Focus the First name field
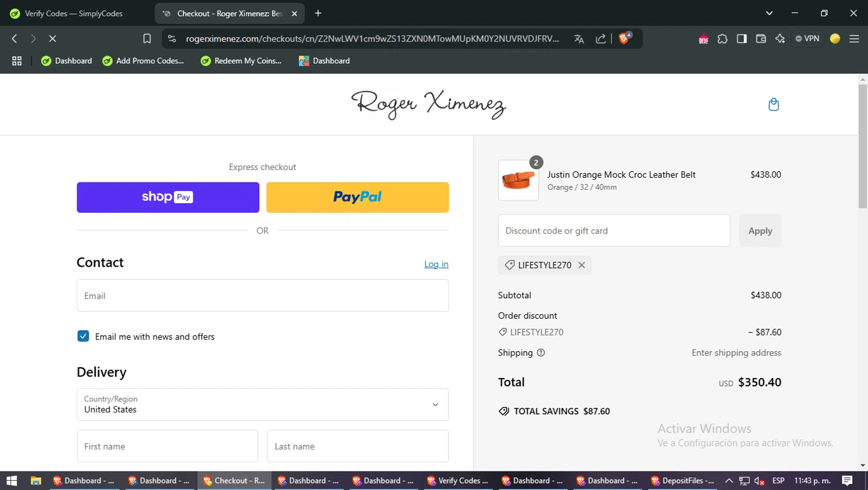This screenshot has height=490, width=868. (x=167, y=446)
